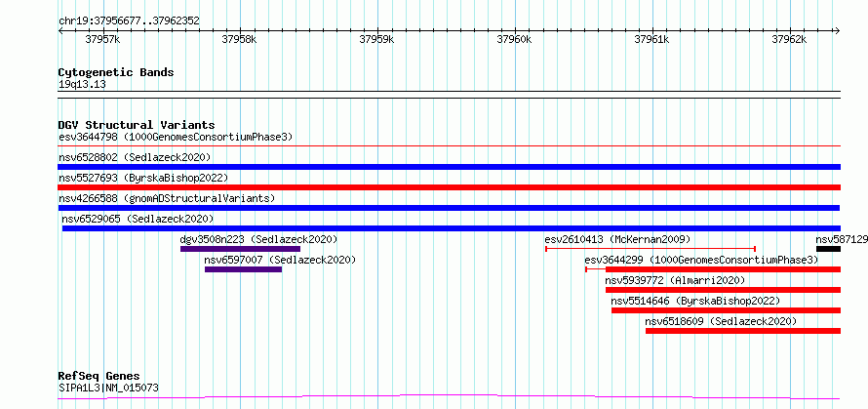
Task: Click the purple nsv6597007 variant bar
Action: (243, 269)
